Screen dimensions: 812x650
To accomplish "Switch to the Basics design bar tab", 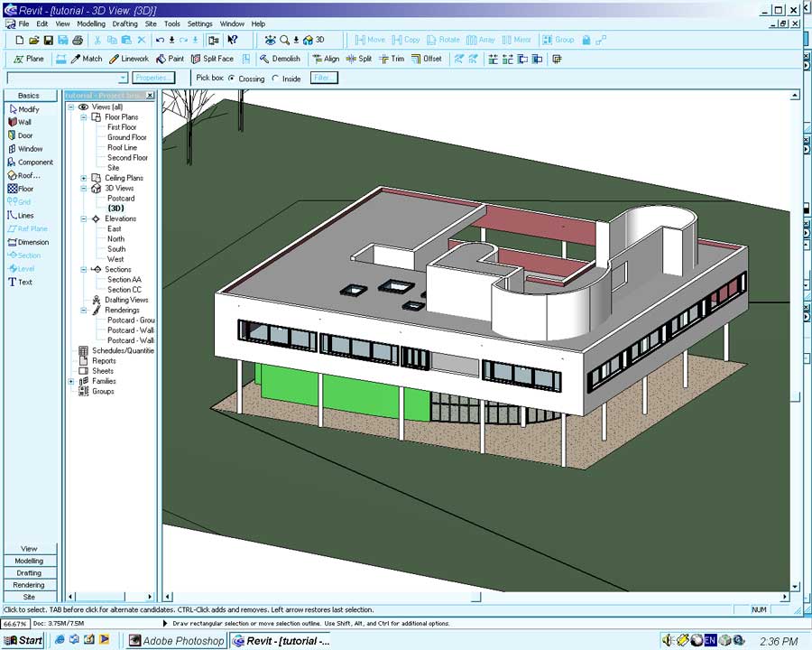I will coord(29,96).
